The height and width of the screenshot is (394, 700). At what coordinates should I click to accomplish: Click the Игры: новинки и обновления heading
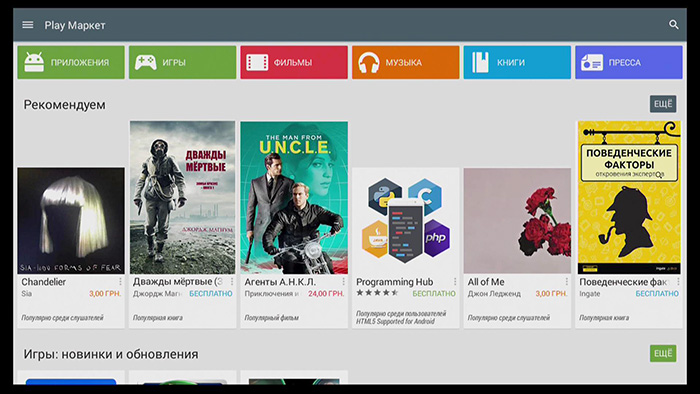click(x=111, y=354)
